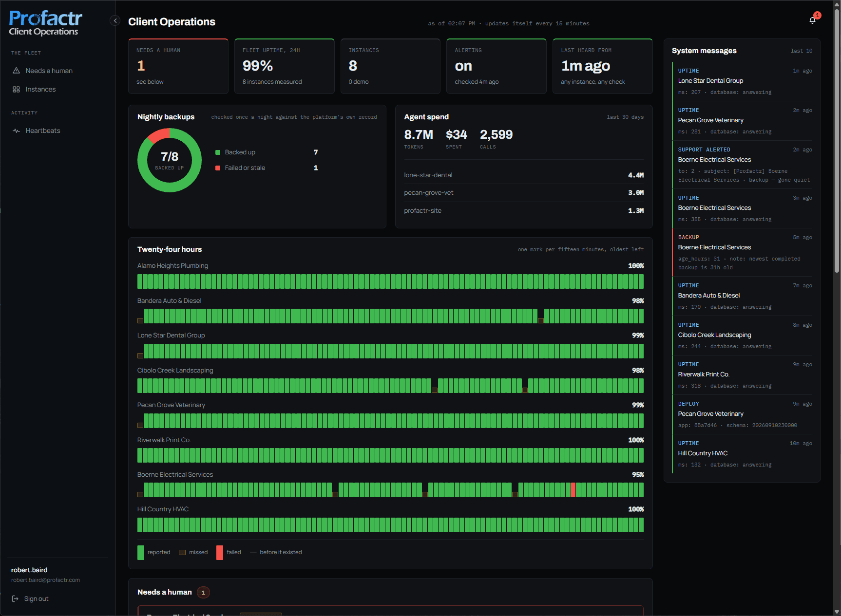Collapse the sidebar with the chevron button
The image size is (841, 616).
[115, 20]
